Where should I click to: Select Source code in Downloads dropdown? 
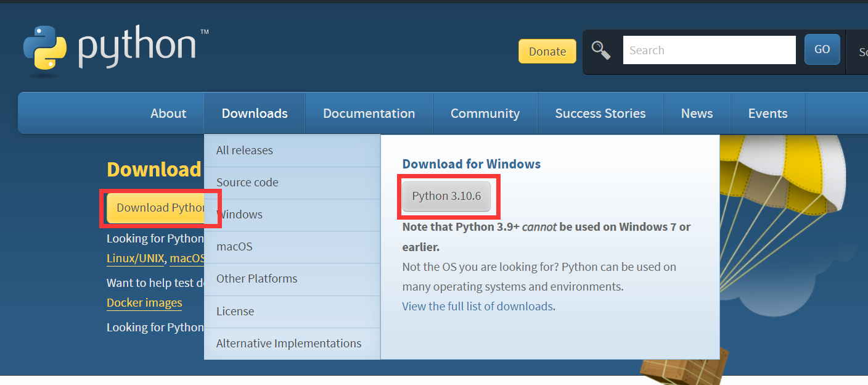click(292, 183)
